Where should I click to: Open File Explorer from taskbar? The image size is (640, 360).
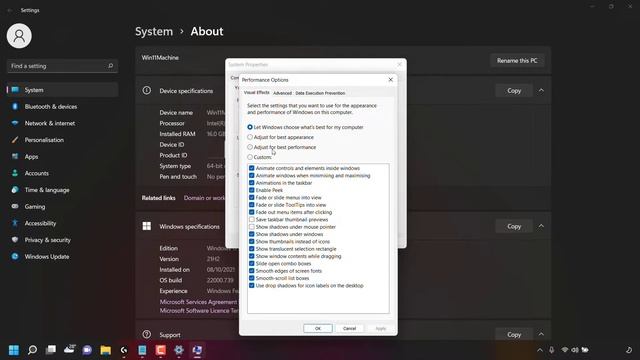(x=106, y=350)
